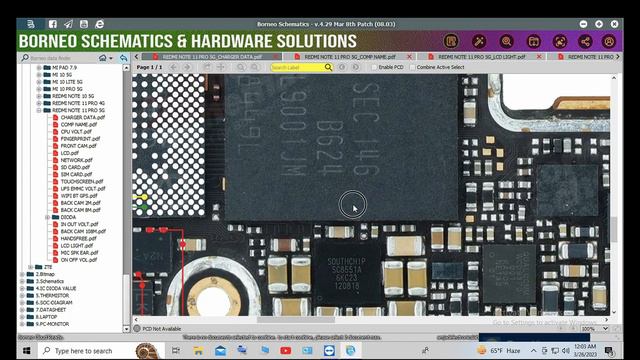Expand the ZTE folder
Viewport: 640px width, 360px height.
coord(31,267)
